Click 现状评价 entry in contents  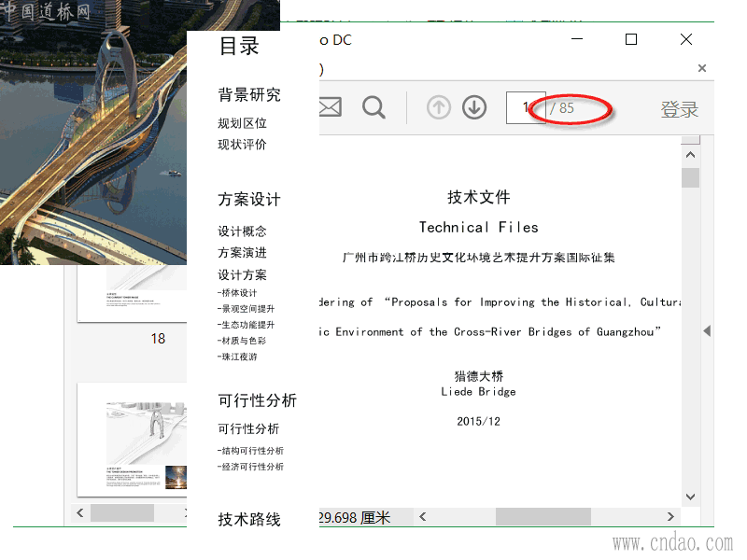242,145
